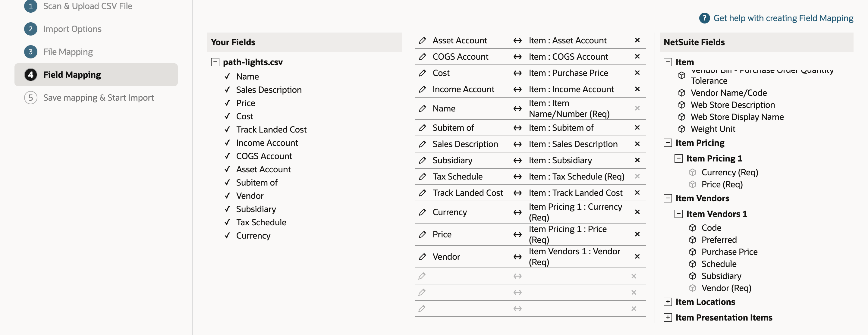This screenshot has height=335, width=868.
Task: Select Schedule under Item Vendors 1
Action: click(x=719, y=264)
